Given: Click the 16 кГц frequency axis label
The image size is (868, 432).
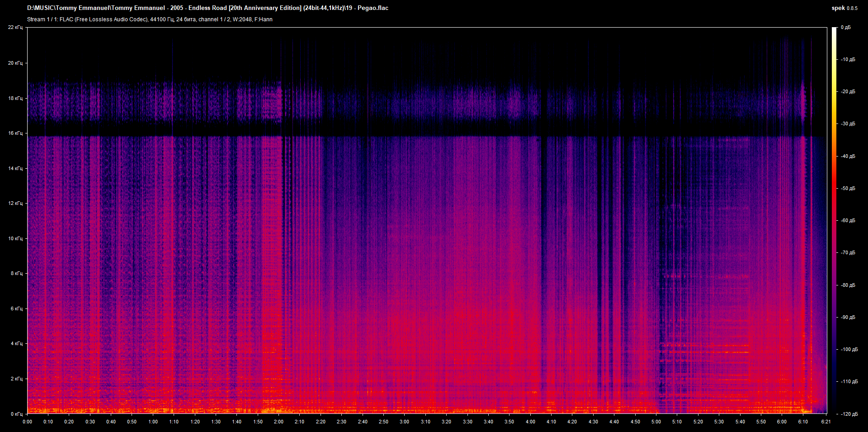Looking at the screenshot, I should (15, 133).
